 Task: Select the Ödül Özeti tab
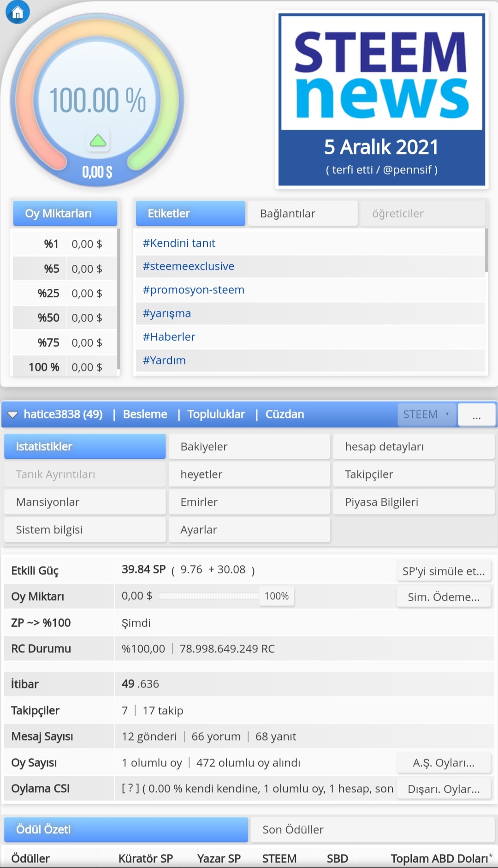click(x=126, y=829)
